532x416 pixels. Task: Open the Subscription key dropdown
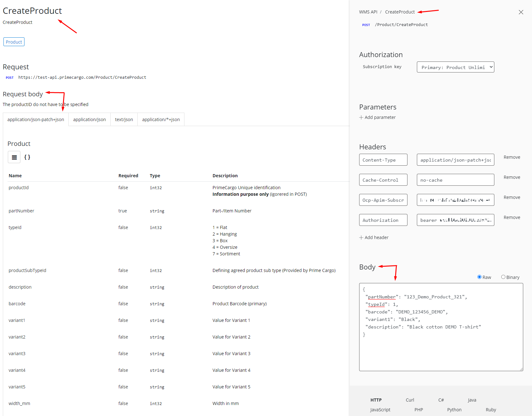(x=455, y=67)
